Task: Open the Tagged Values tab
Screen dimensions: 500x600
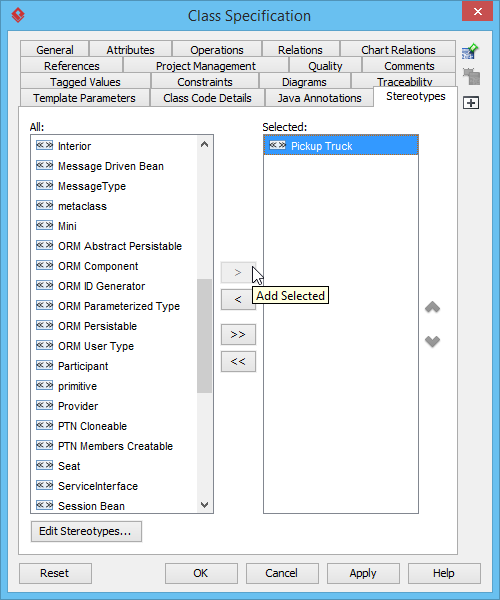Action: tap(85, 82)
